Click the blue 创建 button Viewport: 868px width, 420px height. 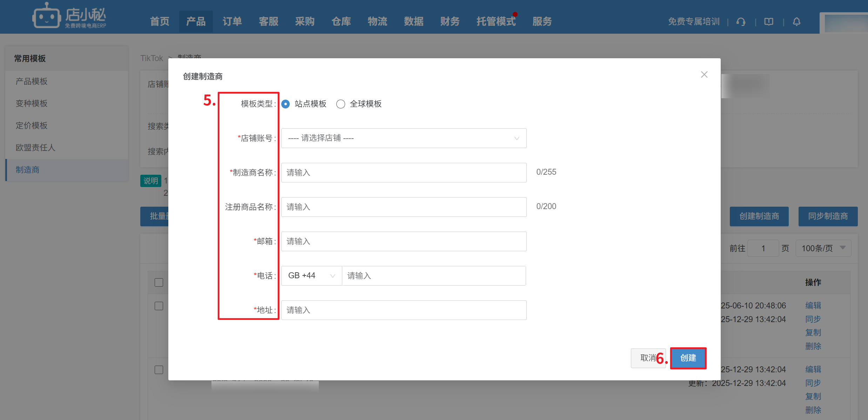(688, 358)
